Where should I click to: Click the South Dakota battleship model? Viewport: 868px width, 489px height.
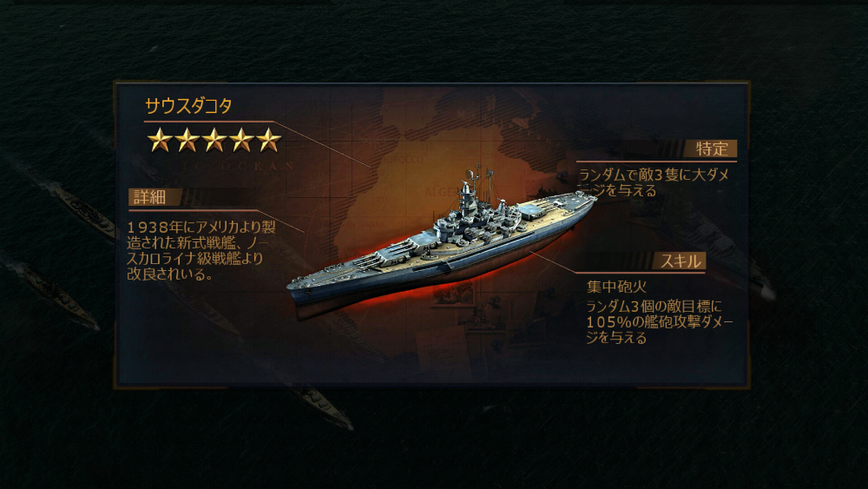(441, 244)
